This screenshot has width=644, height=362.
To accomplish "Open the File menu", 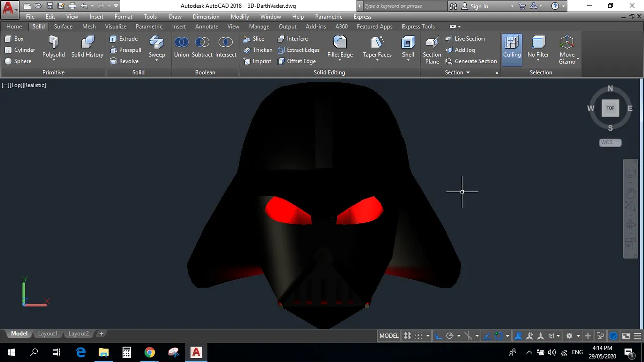I will pyautogui.click(x=30, y=17).
